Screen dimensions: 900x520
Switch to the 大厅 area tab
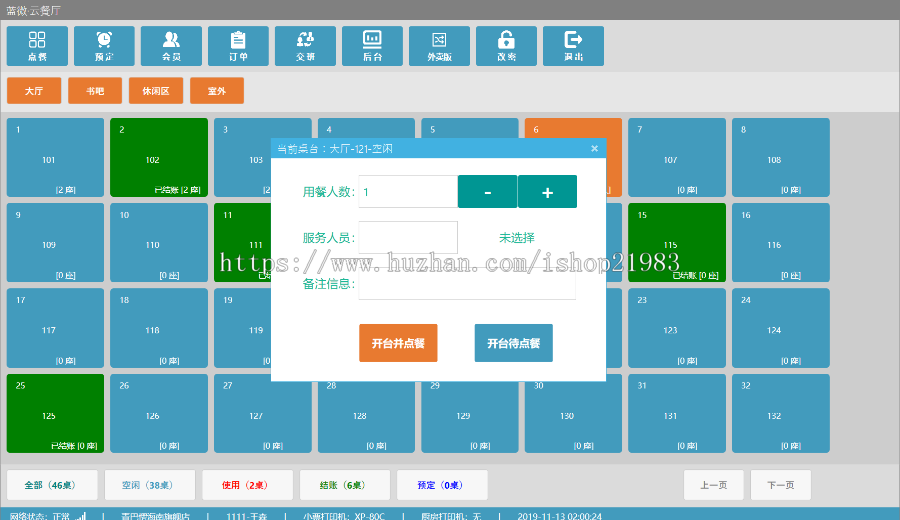tap(34, 91)
